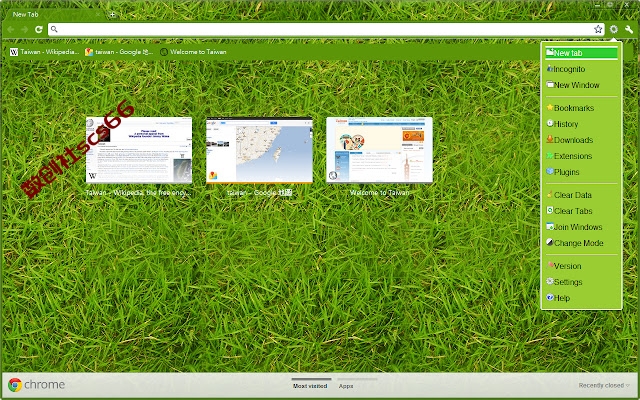Image resolution: width=640 pixels, height=400 pixels.
Task: Open the Welcome to Taiwan thumbnail
Action: point(379,150)
